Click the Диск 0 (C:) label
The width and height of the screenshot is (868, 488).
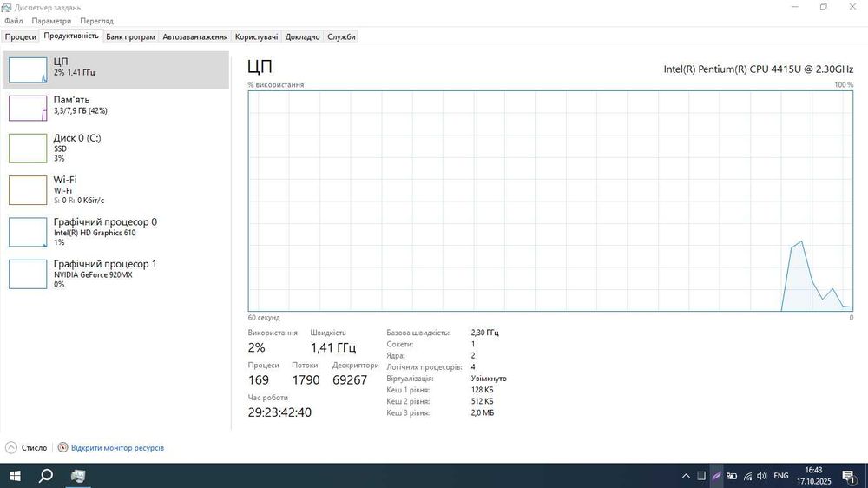coord(77,138)
